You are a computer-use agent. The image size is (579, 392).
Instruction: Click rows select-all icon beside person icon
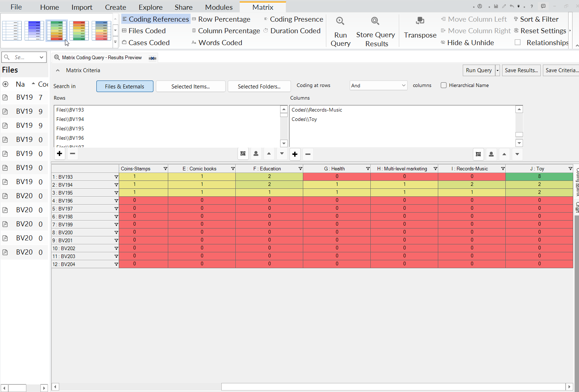pyautogui.click(x=243, y=154)
